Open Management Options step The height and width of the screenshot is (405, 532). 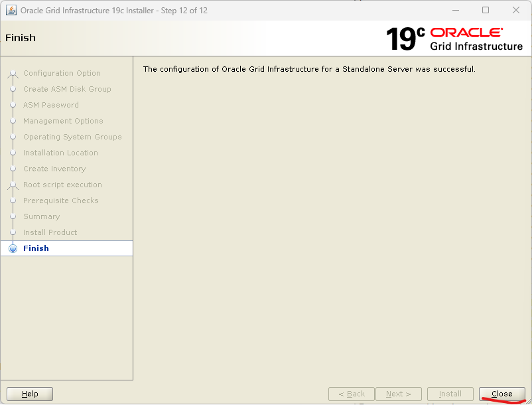(x=63, y=121)
